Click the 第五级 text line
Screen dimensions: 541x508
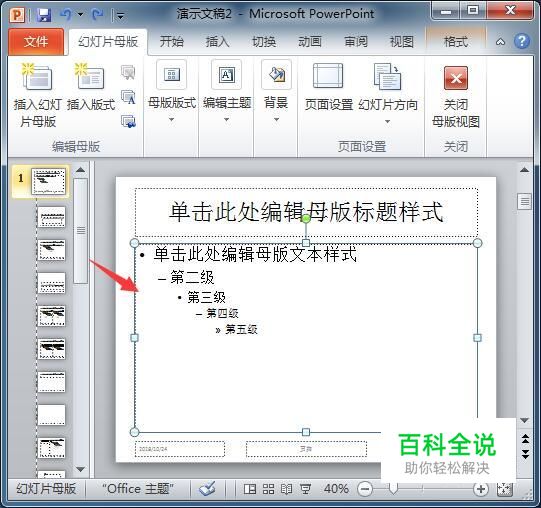pyautogui.click(x=241, y=329)
